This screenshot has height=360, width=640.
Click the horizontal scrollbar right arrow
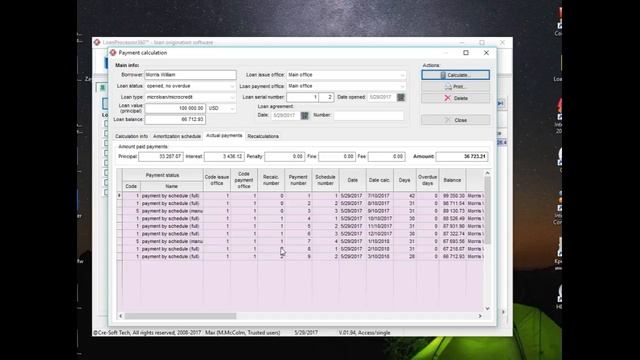(x=480, y=316)
